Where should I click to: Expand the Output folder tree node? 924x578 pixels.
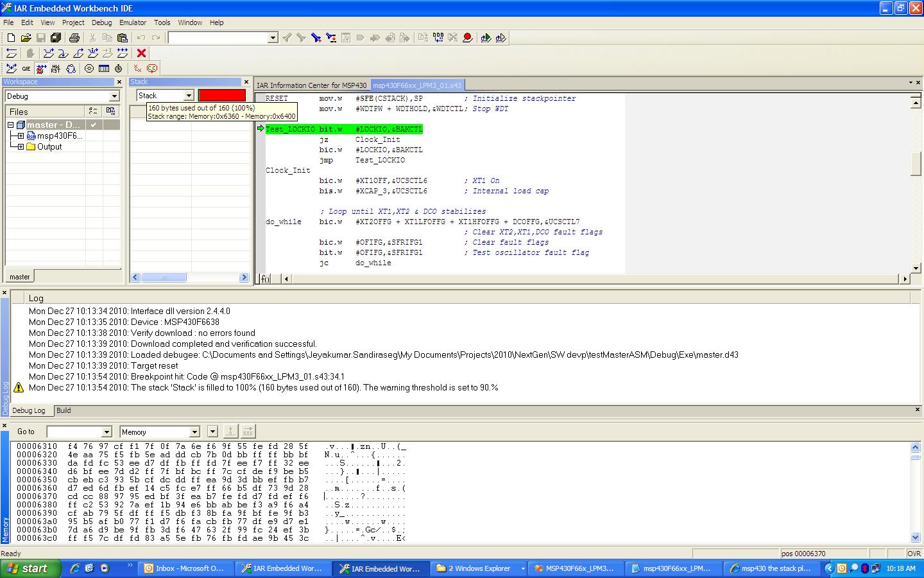(x=21, y=147)
